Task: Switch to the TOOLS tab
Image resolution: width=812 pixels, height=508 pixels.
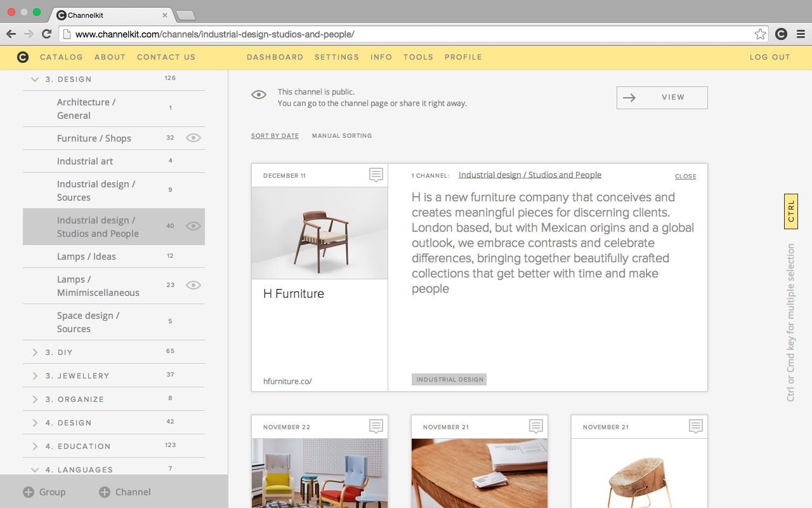Action: [x=418, y=57]
